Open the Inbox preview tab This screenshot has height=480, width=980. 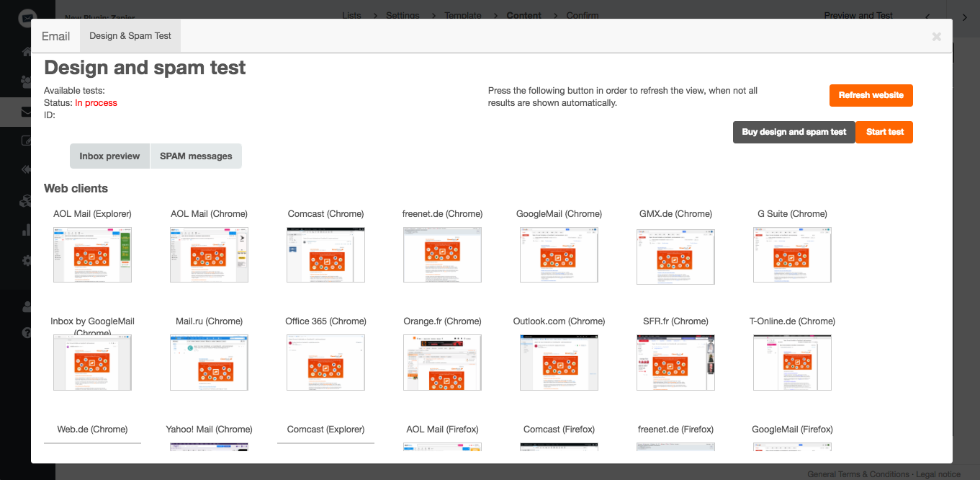coord(109,156)
